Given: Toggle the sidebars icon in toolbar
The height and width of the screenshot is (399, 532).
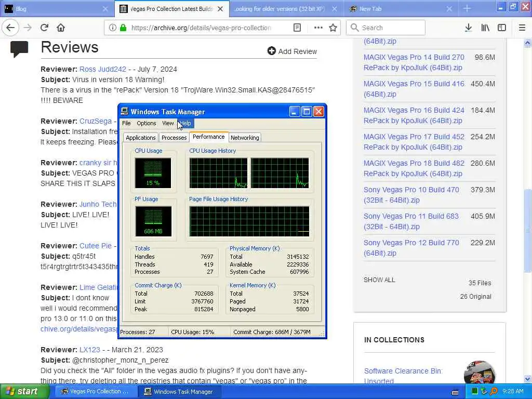Looking at the screenshot, I should 502,28.
